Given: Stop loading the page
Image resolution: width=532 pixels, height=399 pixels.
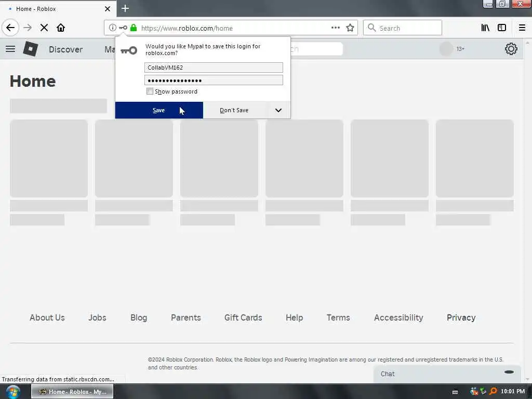Looking at the screenshot, I should pos(44,28).
